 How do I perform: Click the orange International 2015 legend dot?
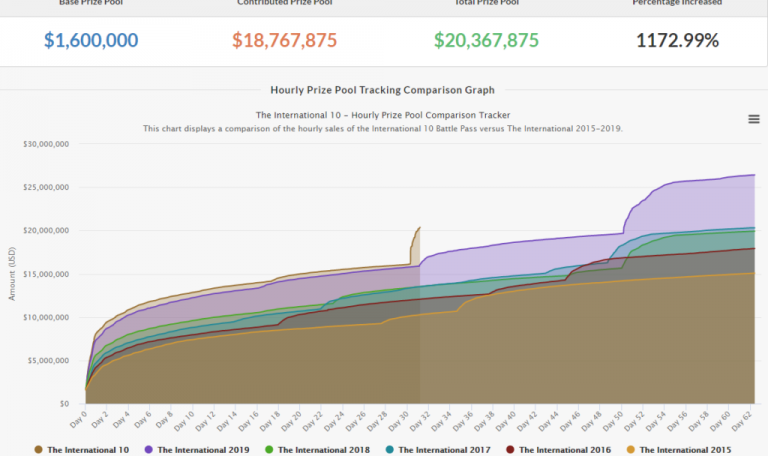point(631,450)
